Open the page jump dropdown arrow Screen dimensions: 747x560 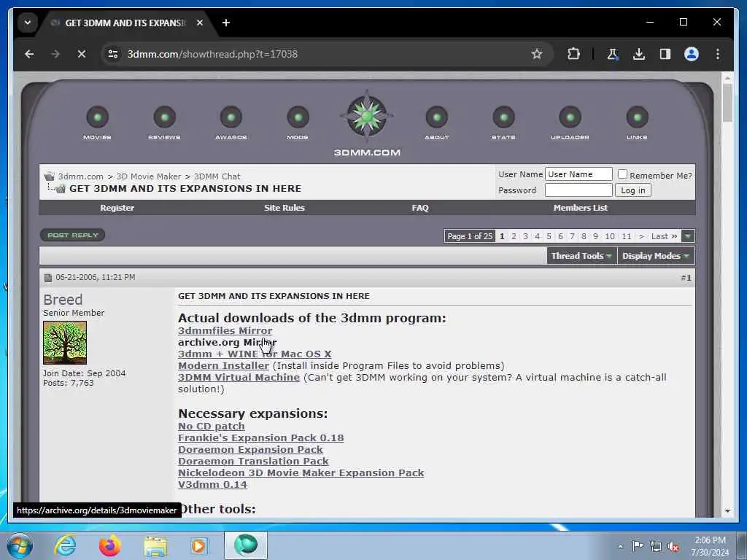pos(688,236)
